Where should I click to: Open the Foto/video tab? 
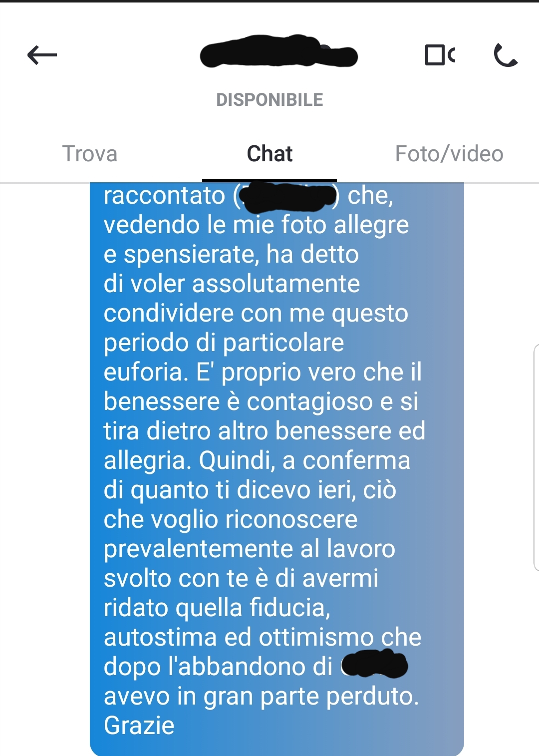point(449,154)
